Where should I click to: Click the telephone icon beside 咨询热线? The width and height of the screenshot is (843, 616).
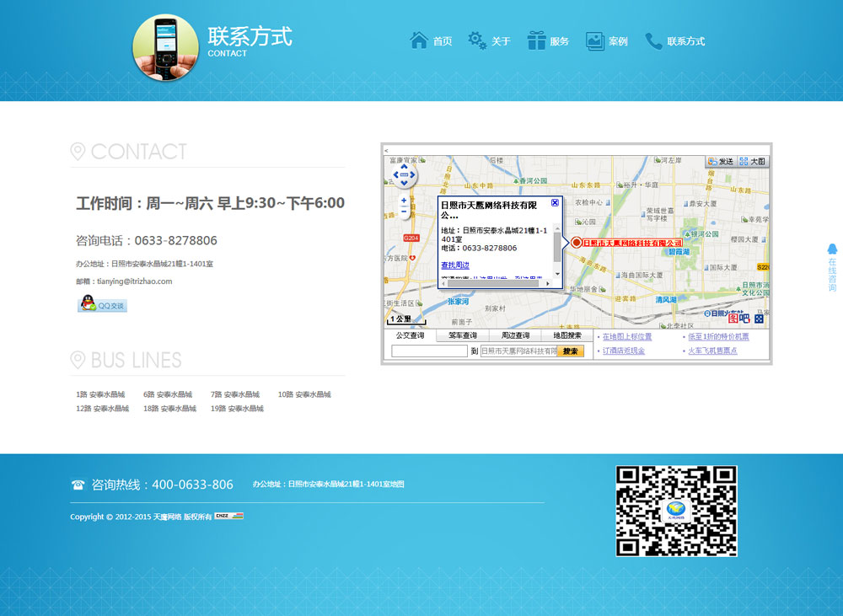pos(78,485)
